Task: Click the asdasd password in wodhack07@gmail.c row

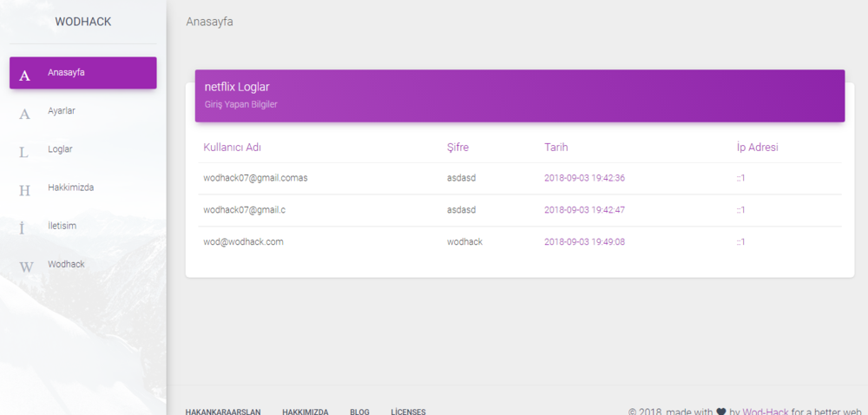Action: pyautogui.click(x=461, y=210)
